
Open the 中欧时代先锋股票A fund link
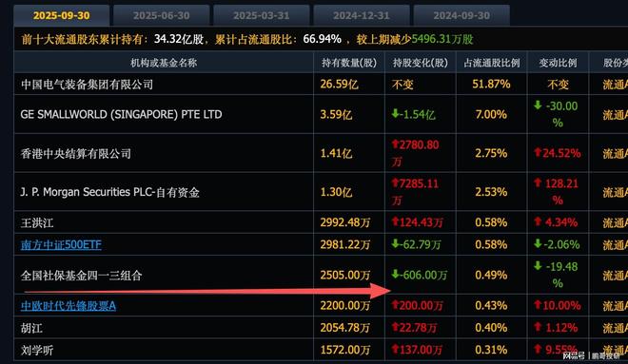tap(69, 306)
